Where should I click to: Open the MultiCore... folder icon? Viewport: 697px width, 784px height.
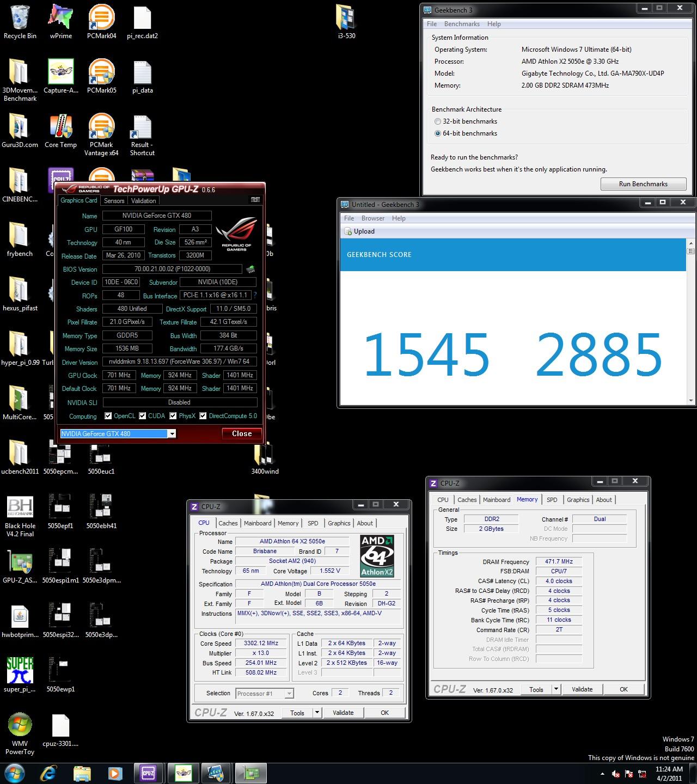(x=20, y=399)
